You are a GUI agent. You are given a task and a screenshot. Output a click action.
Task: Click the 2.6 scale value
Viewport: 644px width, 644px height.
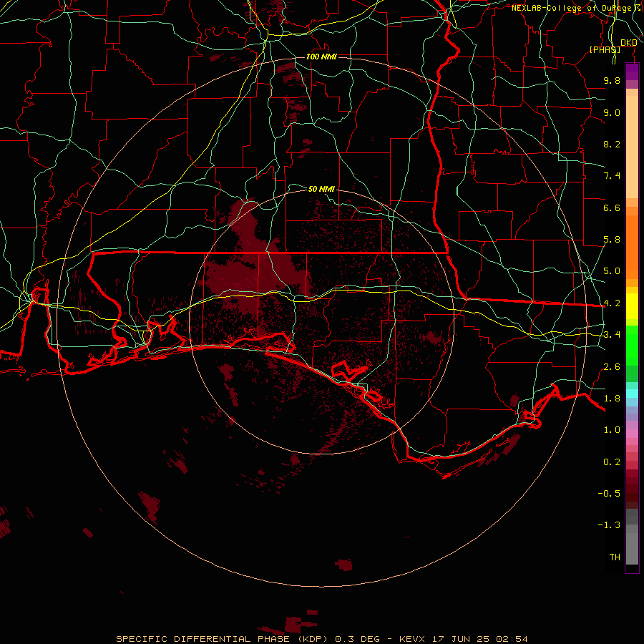[612, 367]
